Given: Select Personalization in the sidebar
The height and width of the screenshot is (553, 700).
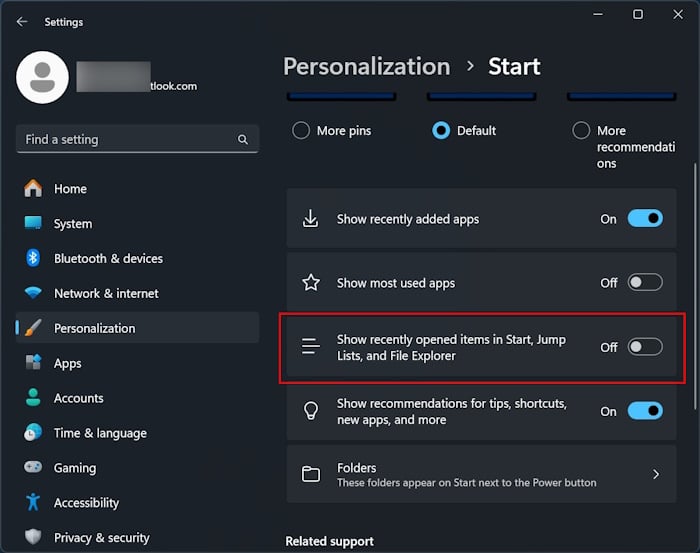Looking at the screenshot, I should (x=138, y=328).
